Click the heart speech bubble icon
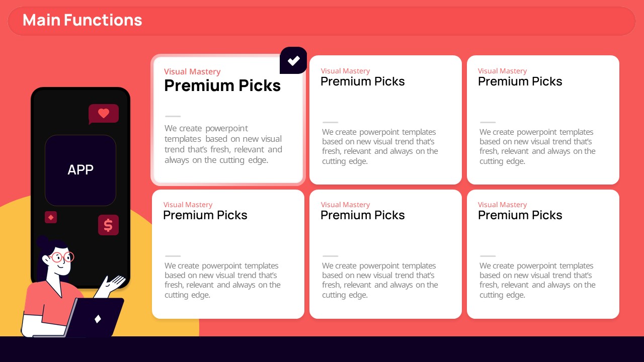 [104, 114]
